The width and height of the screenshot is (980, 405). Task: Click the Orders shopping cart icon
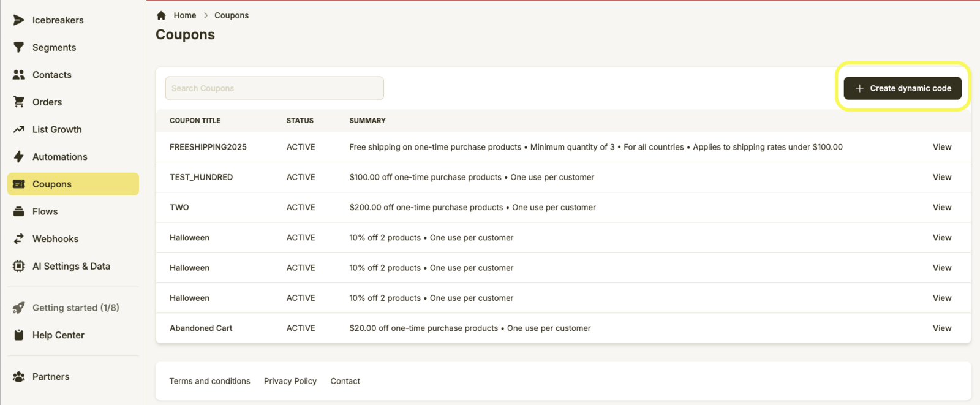coord(19,102)
